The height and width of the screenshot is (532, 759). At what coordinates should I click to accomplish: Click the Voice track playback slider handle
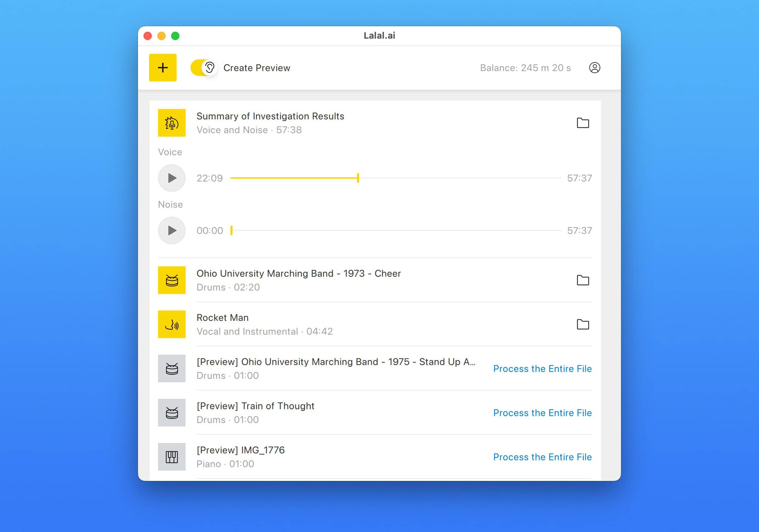click(358, 178)
